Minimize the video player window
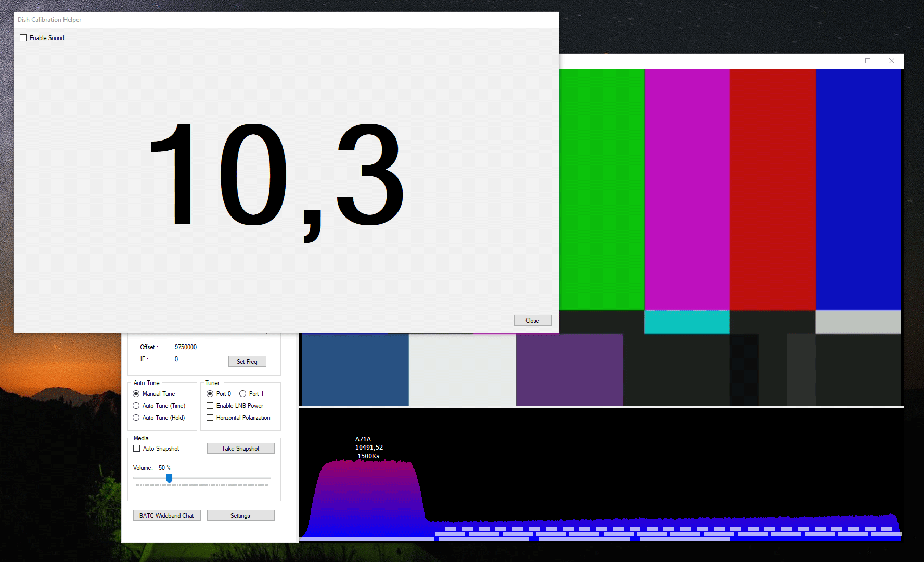Viewport: 924px width, 562px height. coord(844,61)
